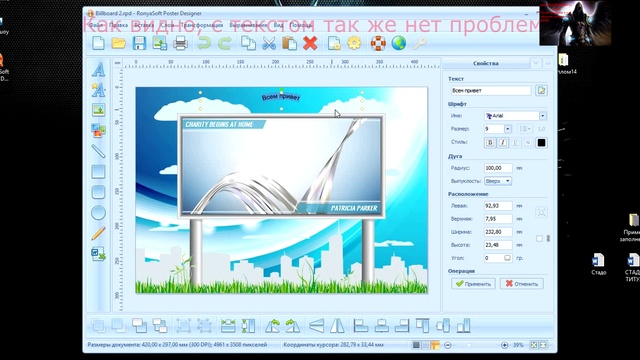
Task: Create a new document from toolbar
Action: click(98, 43)
